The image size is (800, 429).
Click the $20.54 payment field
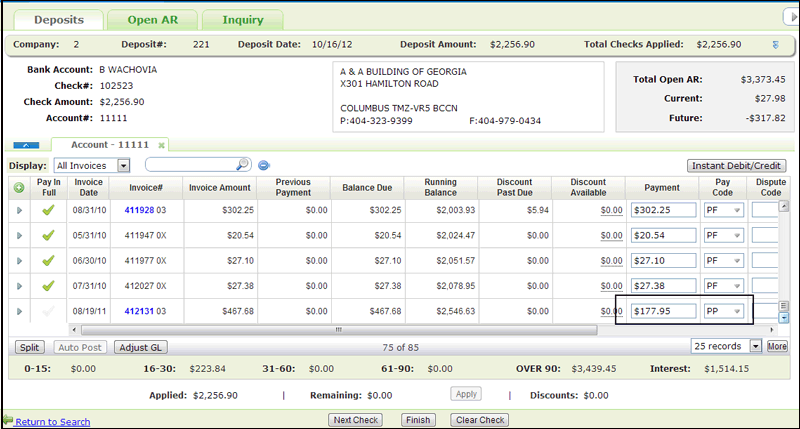click(663, 236)
